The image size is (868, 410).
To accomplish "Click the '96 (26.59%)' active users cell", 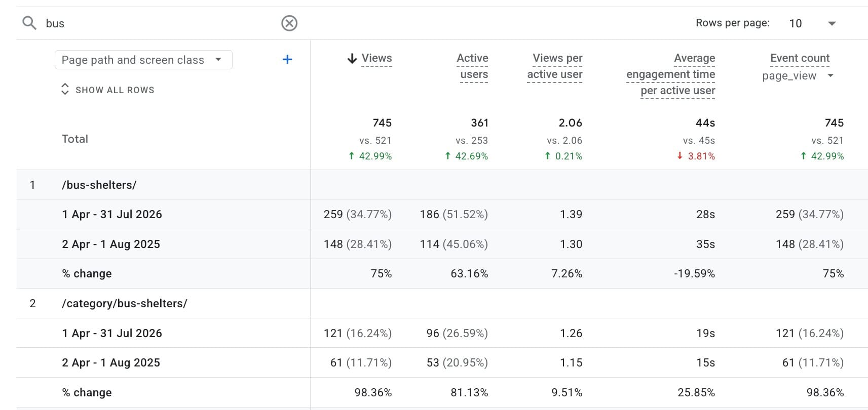I will pos(457,333).
